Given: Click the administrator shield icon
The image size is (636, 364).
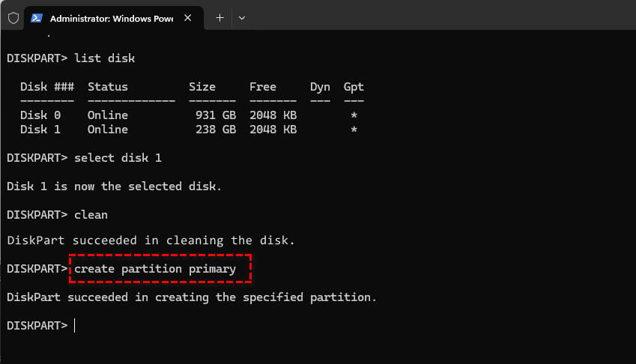Looking at the screenshot, I should (13, 18).
